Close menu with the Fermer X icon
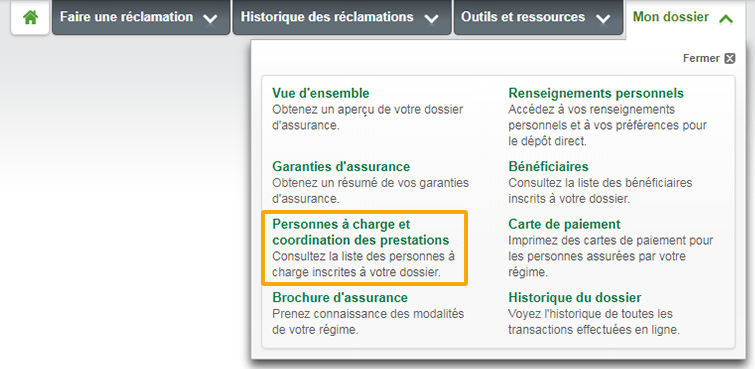The height and width of the screenshot is (369, 755). click(730, 58)
